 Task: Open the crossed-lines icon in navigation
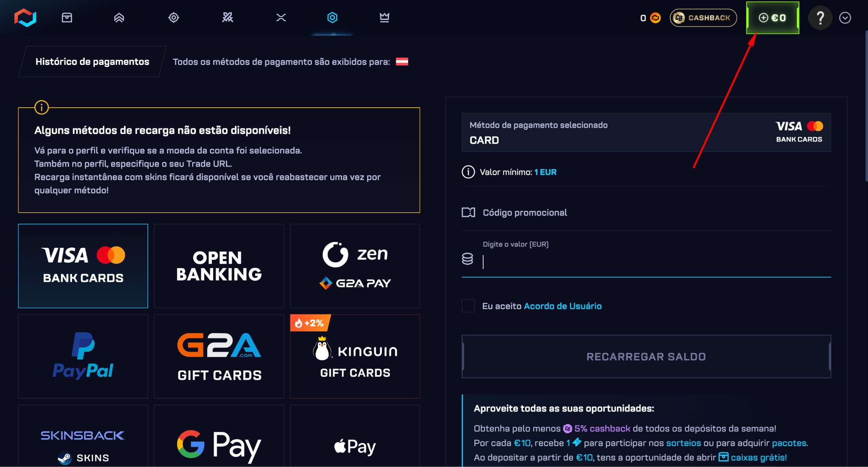point(281,17)
